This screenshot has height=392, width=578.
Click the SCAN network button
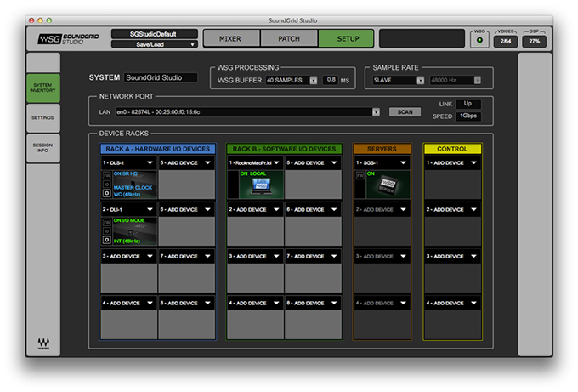coord(405,111)
